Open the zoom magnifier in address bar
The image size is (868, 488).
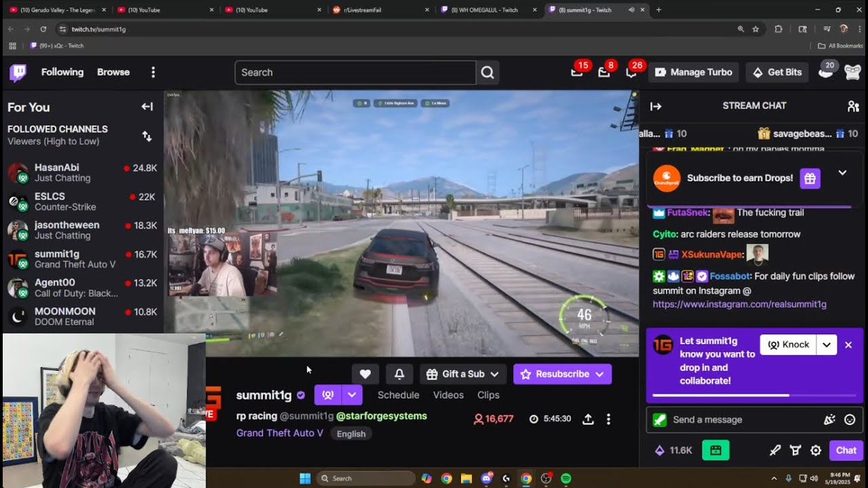click(x=741, y=29)
